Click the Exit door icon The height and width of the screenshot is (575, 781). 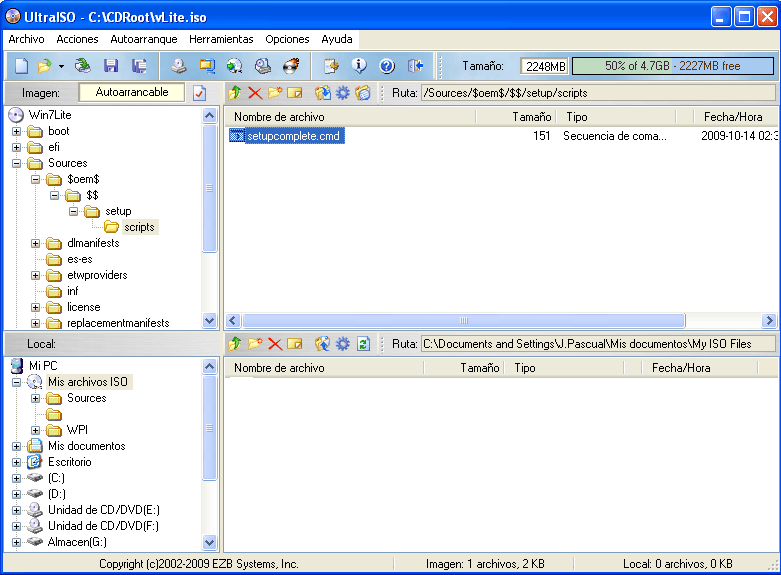[x=415, y=66]
